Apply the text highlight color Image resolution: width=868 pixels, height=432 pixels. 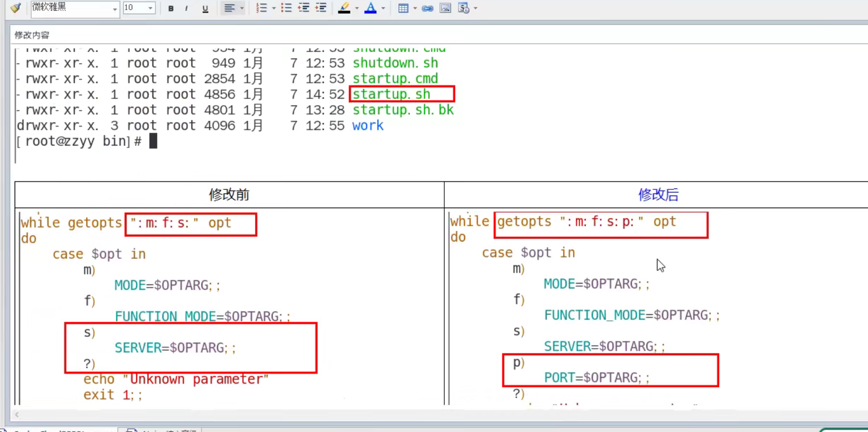tap(344, 8)
